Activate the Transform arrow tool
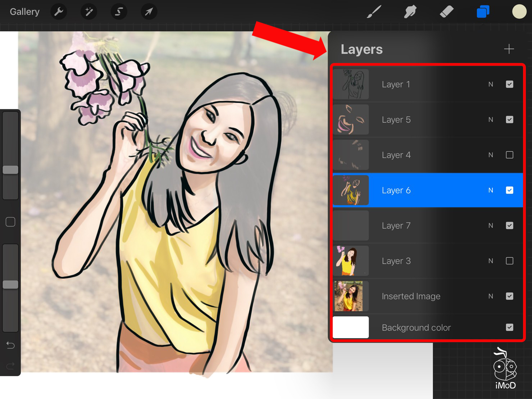Viewport: 532px width, 399px height. click(149, 12)
